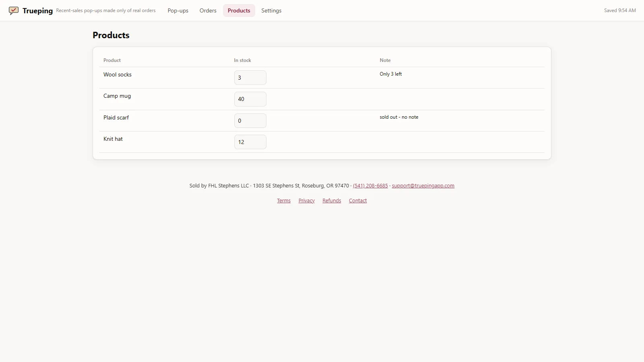Click the 'Recent-sales pop-ups' tagline text
Viewport: 644px width, 362px height.
pyautogui.click(x=106, y=10)
